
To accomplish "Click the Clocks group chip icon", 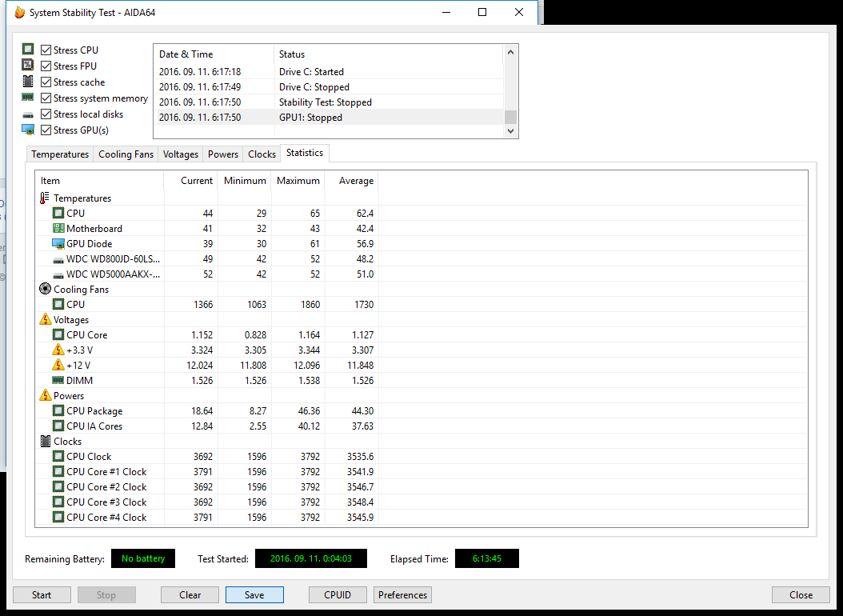I will click(46, 442).
